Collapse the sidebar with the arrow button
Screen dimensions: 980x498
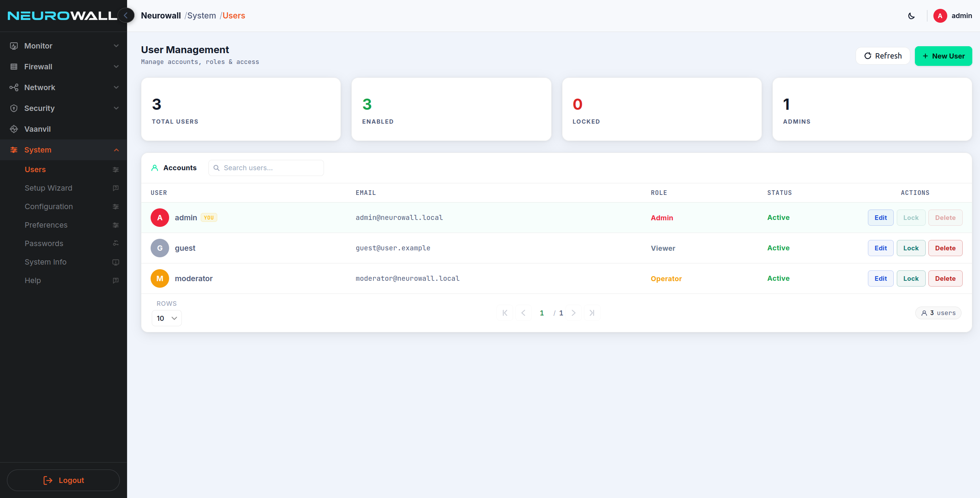click(126, 15)
